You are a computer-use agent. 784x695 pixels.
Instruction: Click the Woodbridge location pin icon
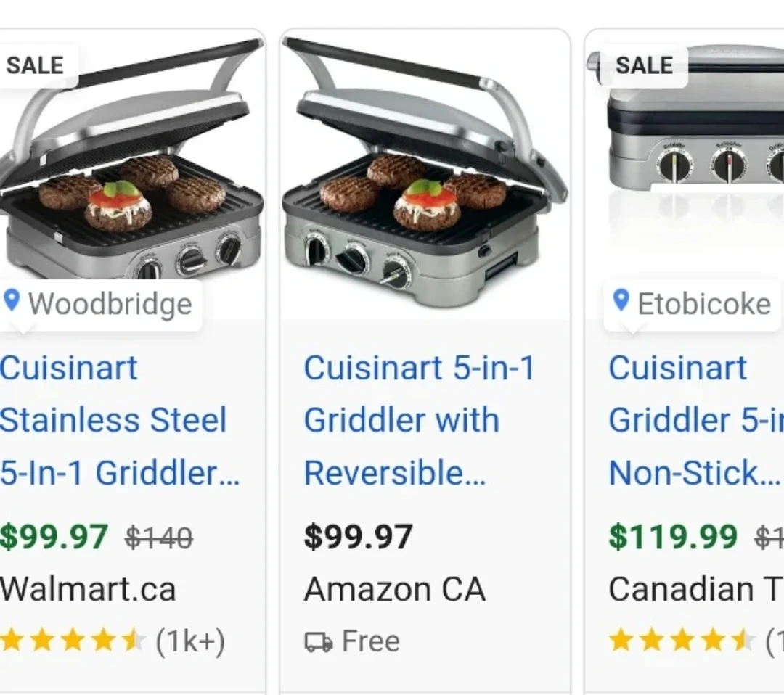(x=12, y=300)
